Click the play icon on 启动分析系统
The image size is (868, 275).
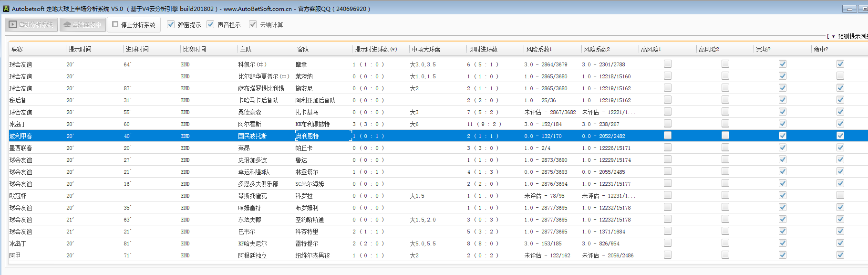13,24
